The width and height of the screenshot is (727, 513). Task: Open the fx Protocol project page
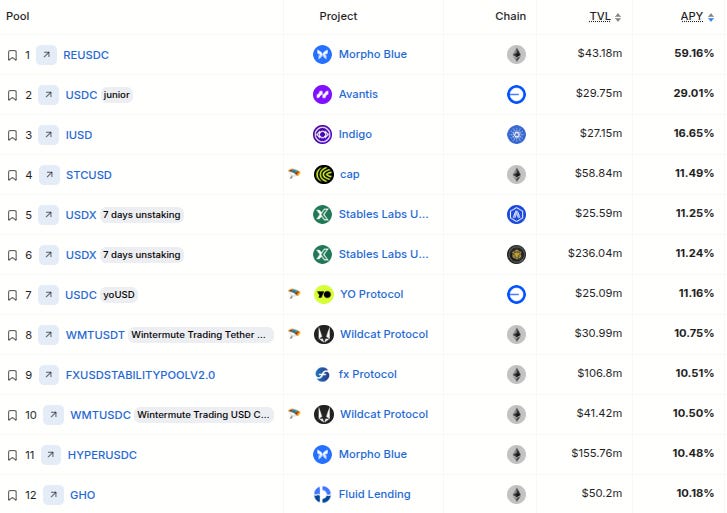(x=368, y=374)
